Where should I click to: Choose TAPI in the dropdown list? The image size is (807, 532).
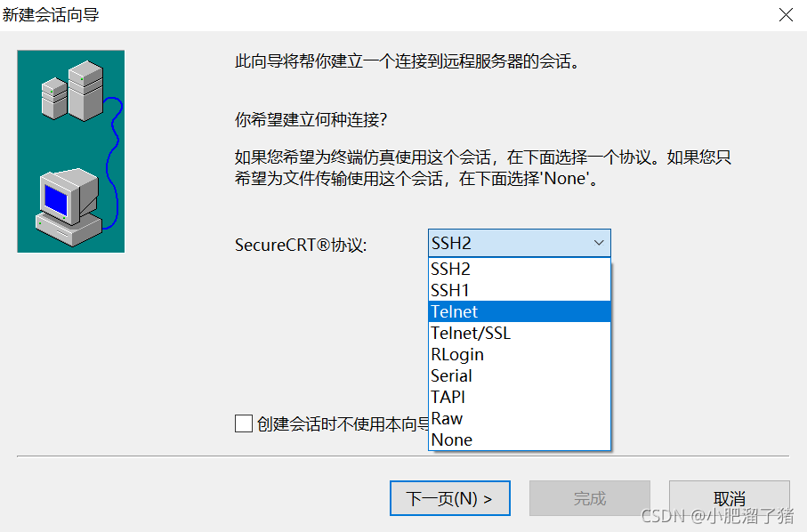click(x=520, y=397)
